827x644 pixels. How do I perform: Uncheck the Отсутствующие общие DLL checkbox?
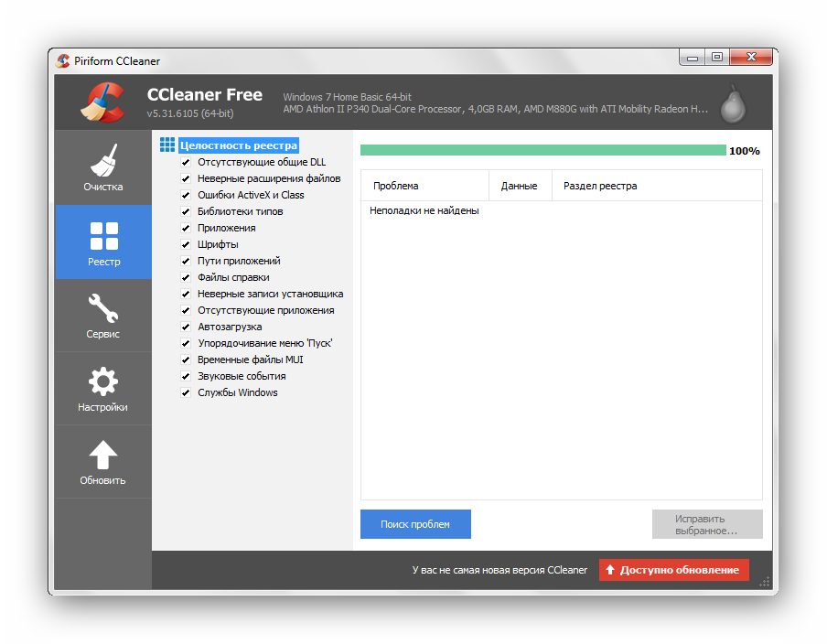pos(186,162)
